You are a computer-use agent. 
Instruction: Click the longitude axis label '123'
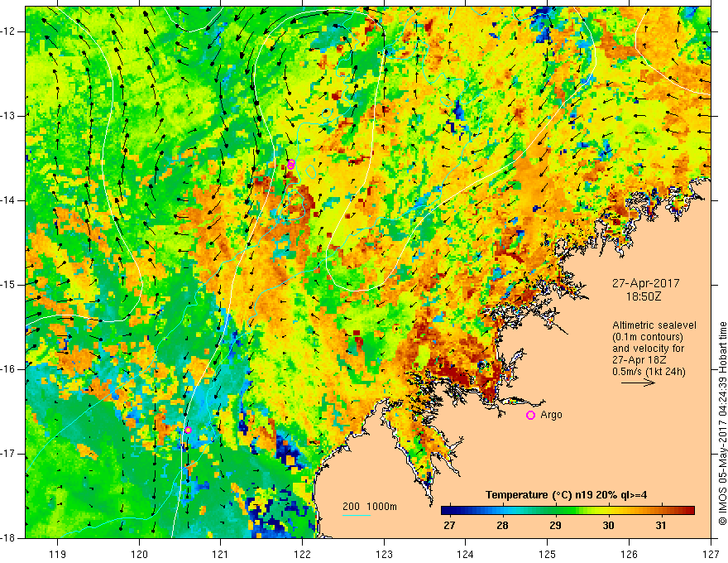coord(384,554)
